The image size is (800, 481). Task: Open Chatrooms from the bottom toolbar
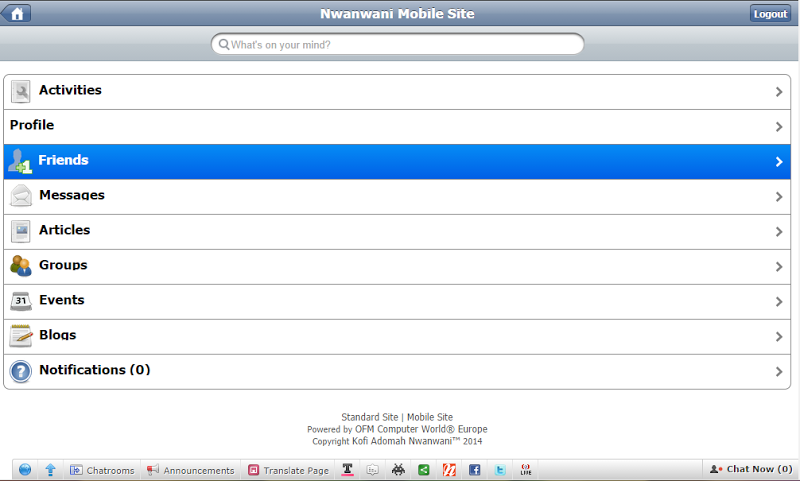click(102, 470)
